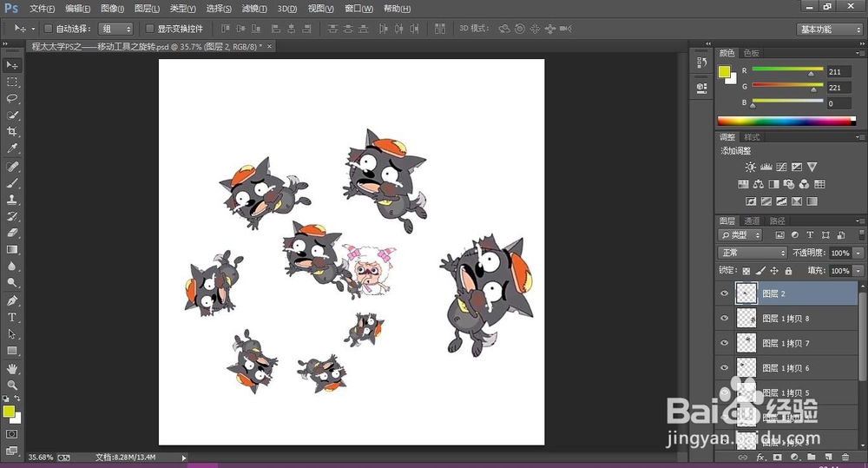Screen dimensions: 868x468
Task: Pick the Eraser tool
Action: click(x=11, y=233)
